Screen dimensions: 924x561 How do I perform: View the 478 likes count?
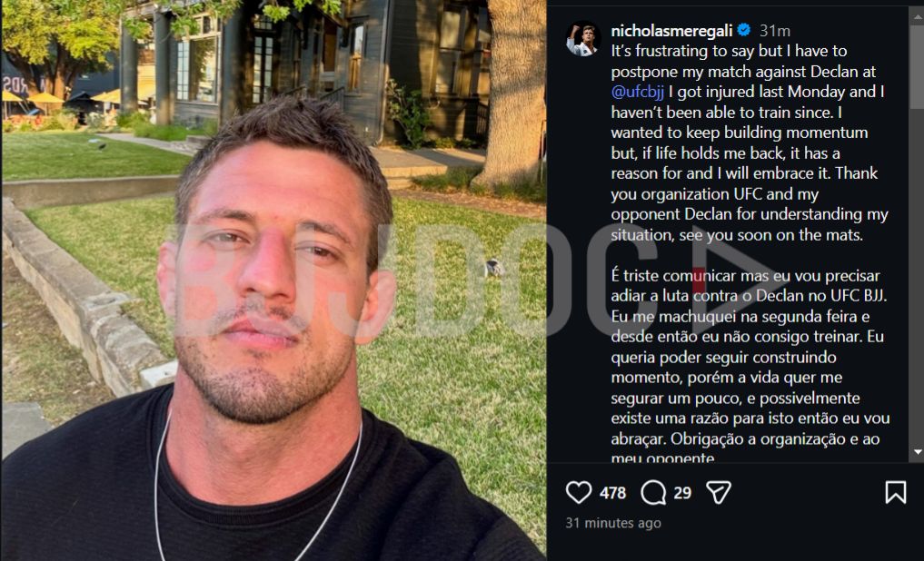click(x=613, y=493)
